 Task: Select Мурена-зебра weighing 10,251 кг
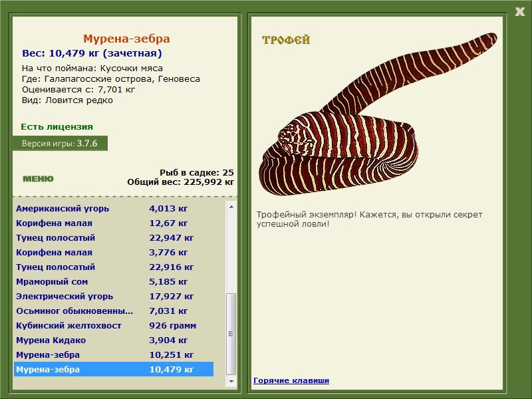point(114,354)
